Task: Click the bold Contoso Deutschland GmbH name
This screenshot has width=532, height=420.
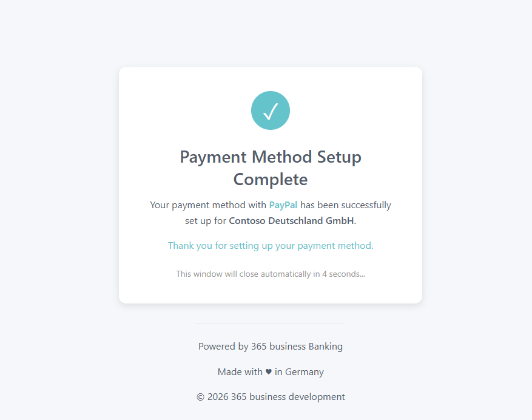Action: click(x=291, y=221)
